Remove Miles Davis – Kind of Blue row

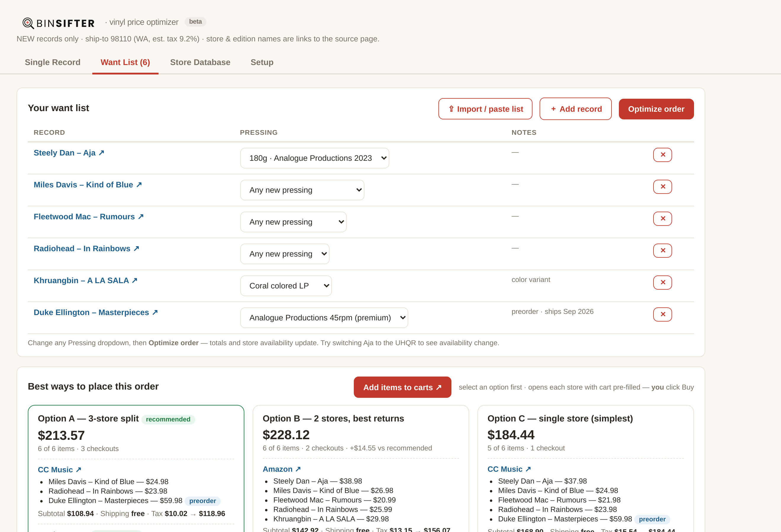(662, 186)
